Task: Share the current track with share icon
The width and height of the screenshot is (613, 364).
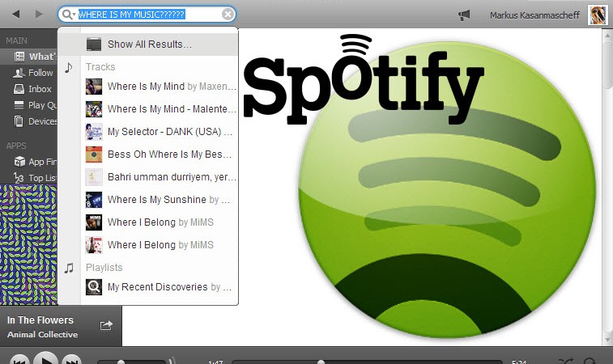Action: pyautogui.click(x=106, y=325)
